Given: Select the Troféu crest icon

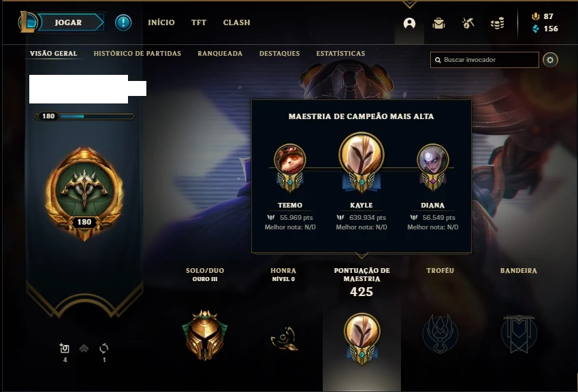Looking at the screenshot, I should point(440,333).
